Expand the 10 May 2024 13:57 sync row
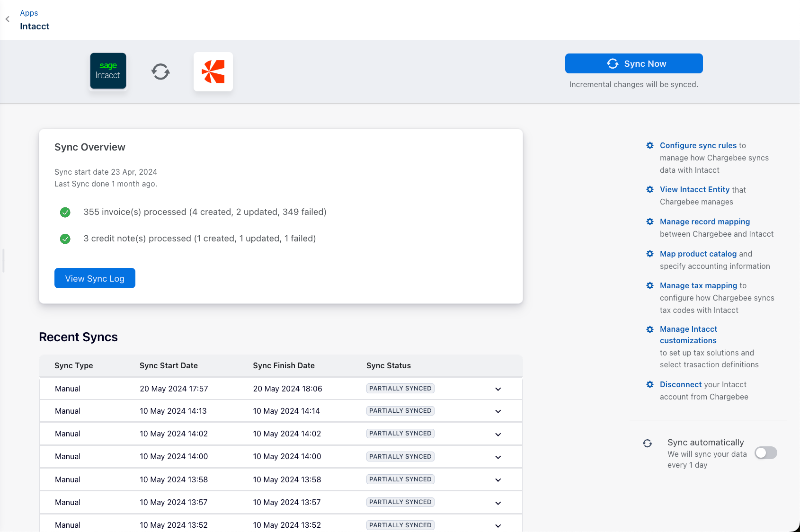 click(x=498, y=503)
